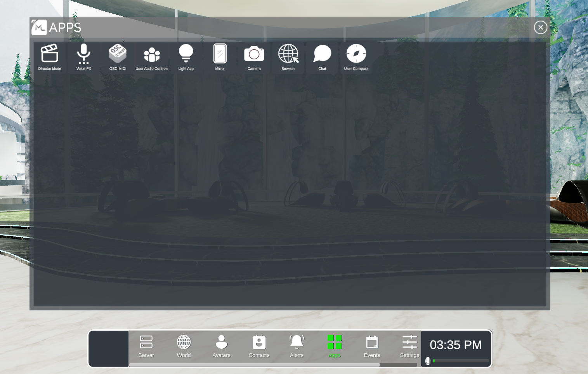This screenshot has height=374, width=588.
Task: Open the Director Mode app
Action: click(50, 57)
